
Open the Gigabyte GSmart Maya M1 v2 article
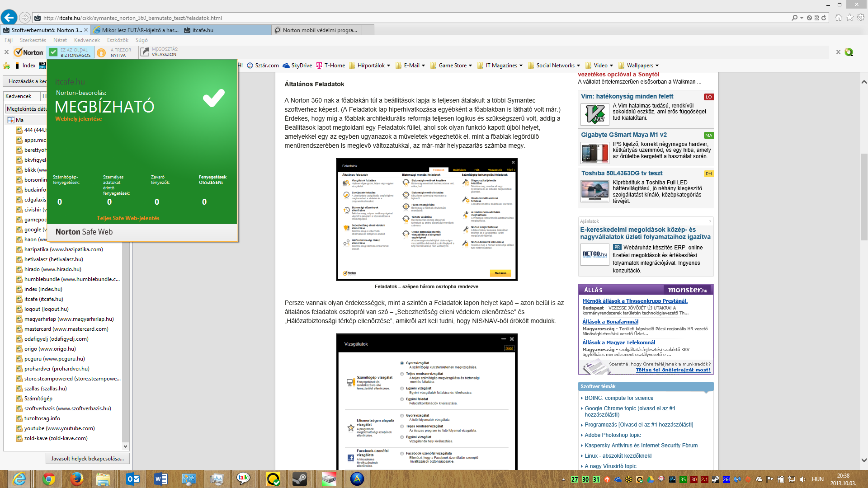coord(624,135)
